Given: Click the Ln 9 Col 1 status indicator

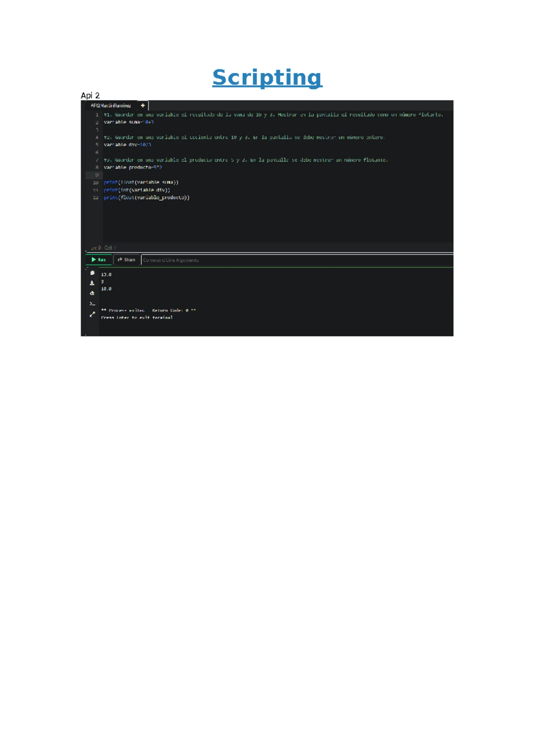Looking at the screenshot, I should [x=103, y=247].
